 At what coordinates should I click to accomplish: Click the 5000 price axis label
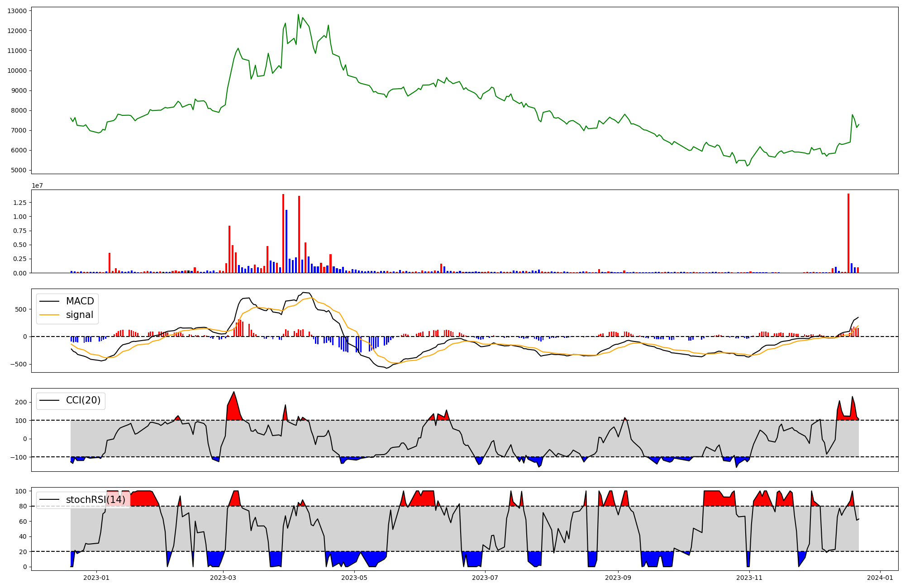19,171
